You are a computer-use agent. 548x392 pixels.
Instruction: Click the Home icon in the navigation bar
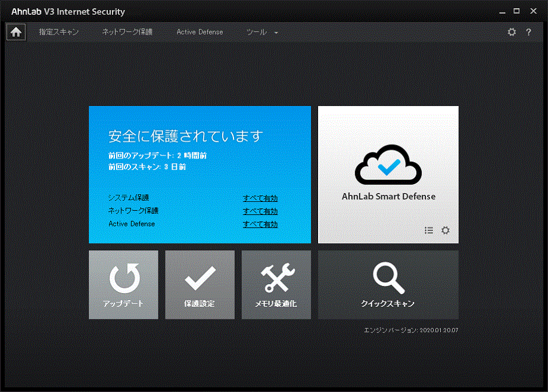point(16,32)
